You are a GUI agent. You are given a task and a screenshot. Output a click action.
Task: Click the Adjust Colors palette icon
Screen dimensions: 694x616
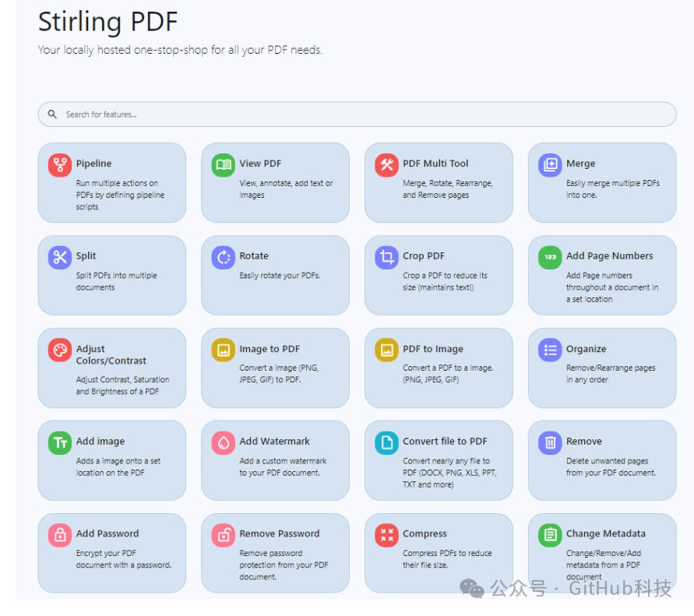[x=60, y=350]
